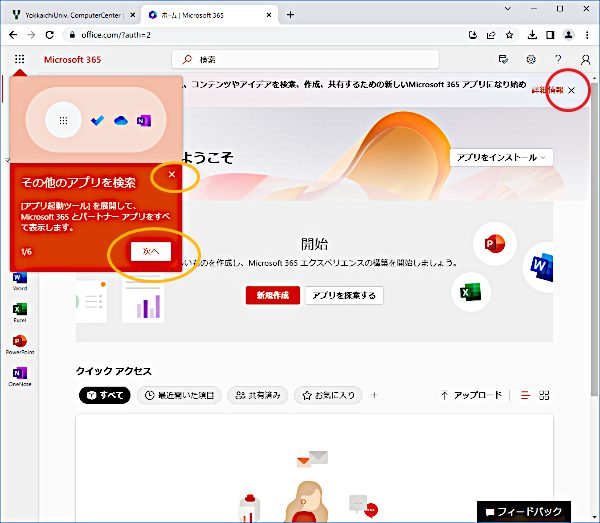Open browser three-dot menu
The image size is (600, 523).
coord(587,35)
